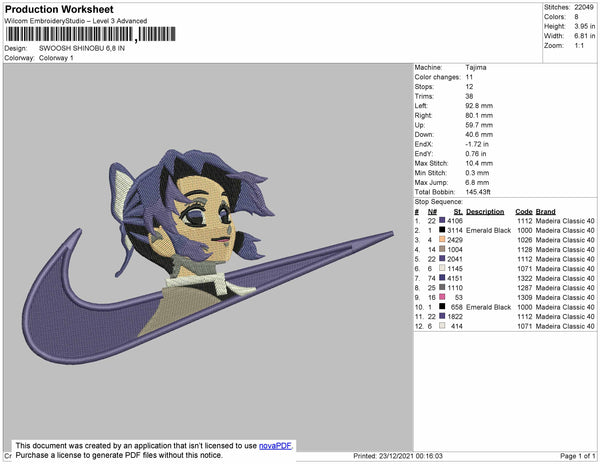The width and height of the screenshot is (600, 464).
Task: Click code '1026' in stop 3 row
Action: click(x=525, y=240)
